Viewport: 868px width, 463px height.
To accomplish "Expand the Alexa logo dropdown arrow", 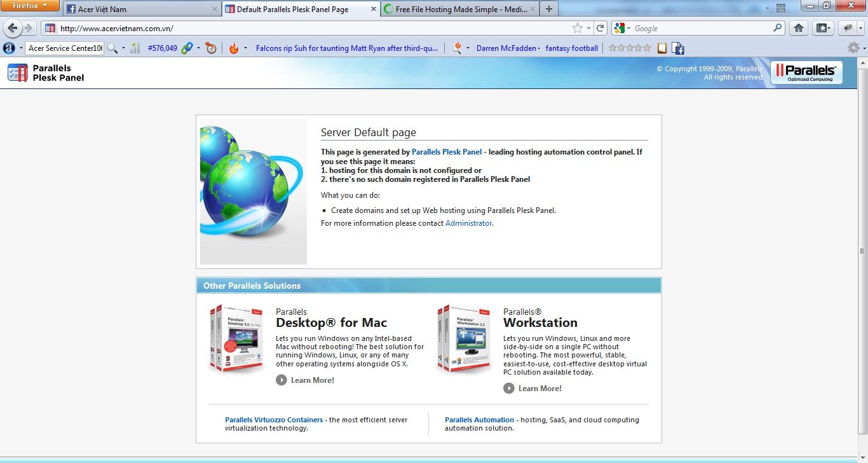I will click(21, 48).
